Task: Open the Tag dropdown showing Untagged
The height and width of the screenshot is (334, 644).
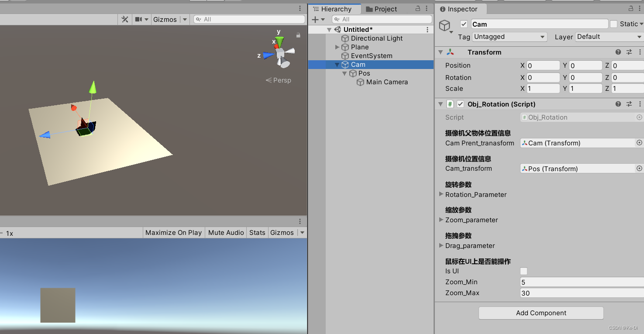Action: 509,37
